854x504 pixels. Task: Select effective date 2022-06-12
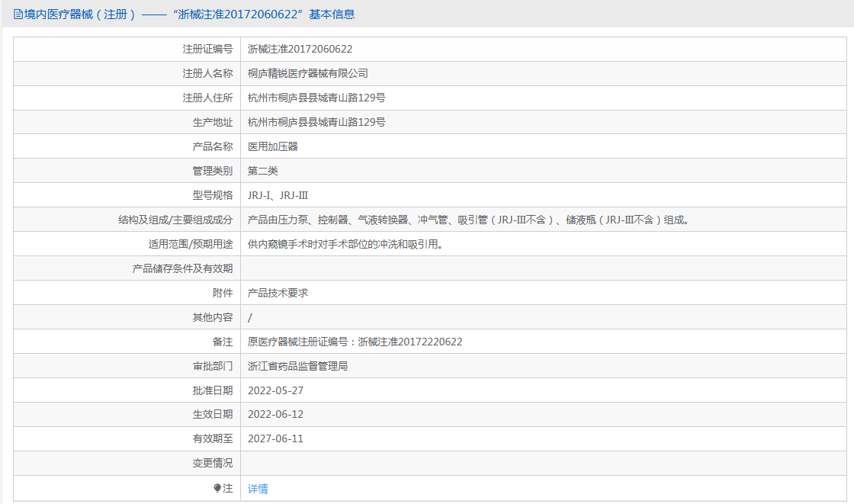[275, 415]
